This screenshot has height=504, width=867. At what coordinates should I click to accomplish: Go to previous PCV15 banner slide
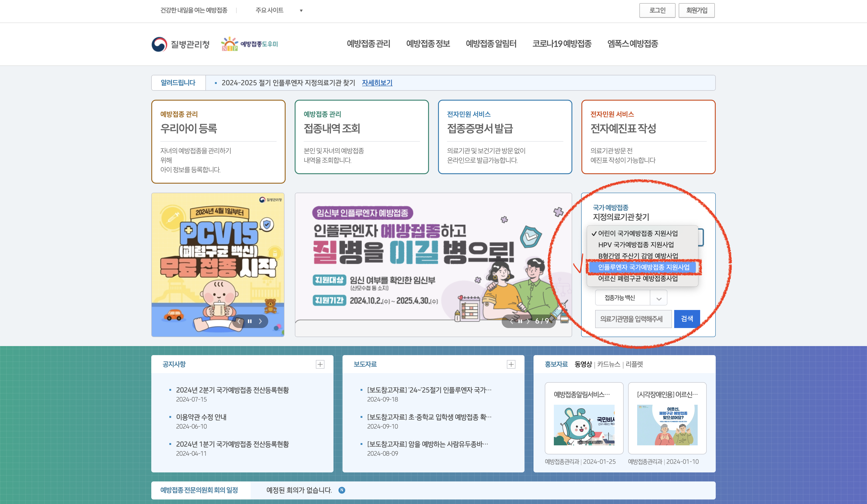239,321
